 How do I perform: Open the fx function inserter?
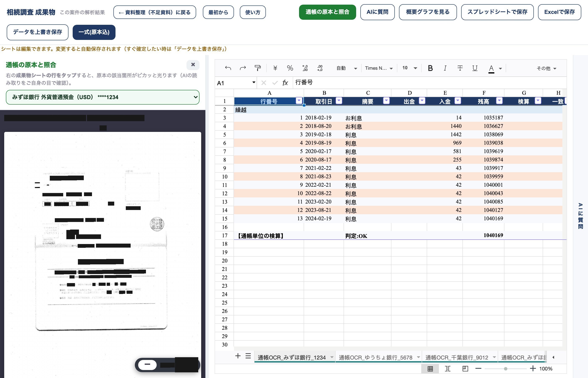(285, 83)
